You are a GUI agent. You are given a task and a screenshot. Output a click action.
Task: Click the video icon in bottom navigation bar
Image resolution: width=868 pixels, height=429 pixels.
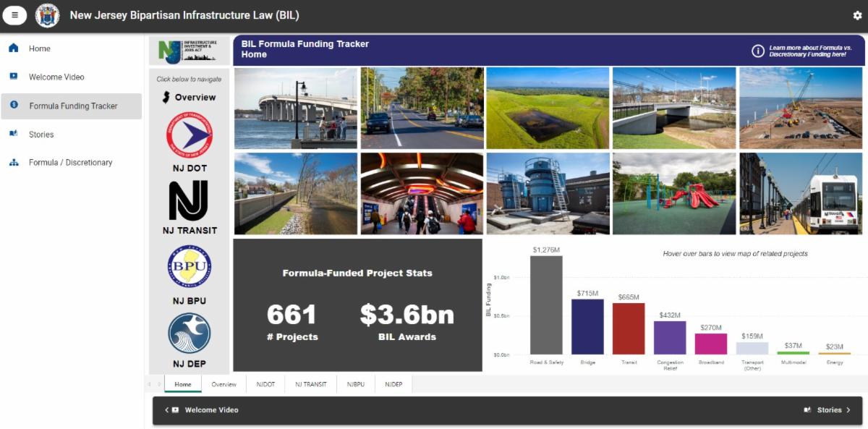coord(175,410)
